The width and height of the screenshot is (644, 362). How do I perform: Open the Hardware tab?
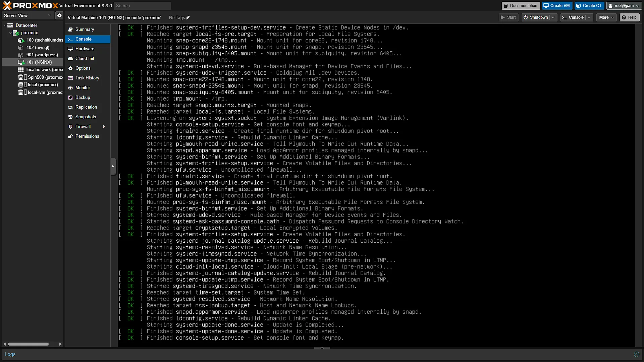pyautogui.click(x=88, y=49)
